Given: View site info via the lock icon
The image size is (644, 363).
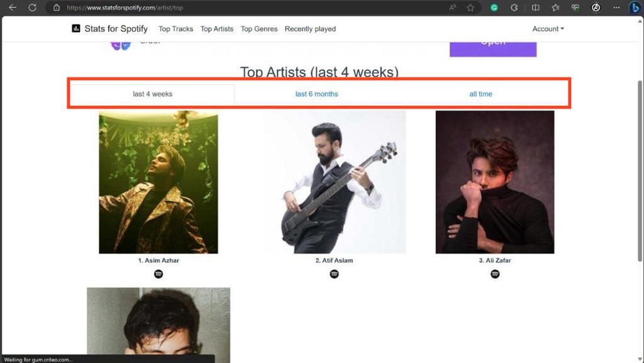Looking at the screenshot, I should (x=57, y=8).
